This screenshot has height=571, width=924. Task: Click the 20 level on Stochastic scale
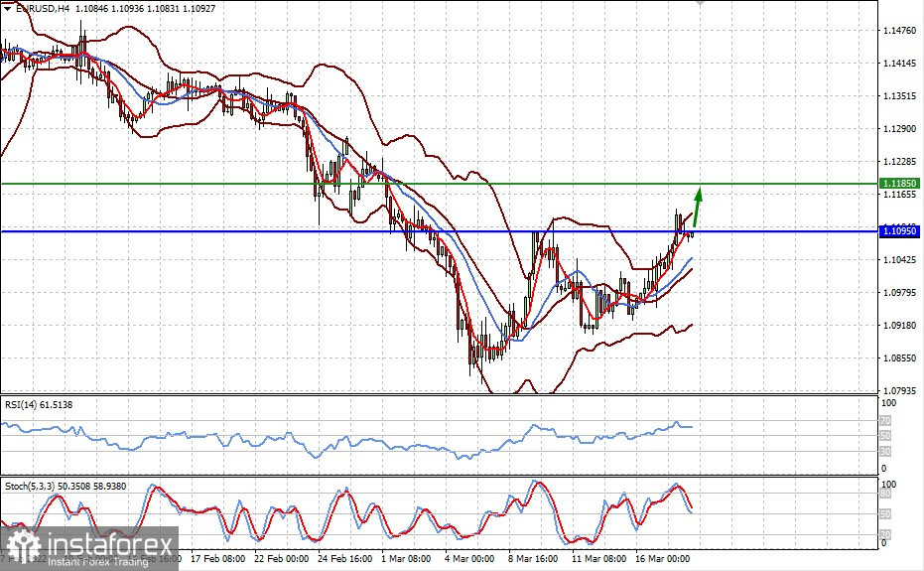(885, 535)
